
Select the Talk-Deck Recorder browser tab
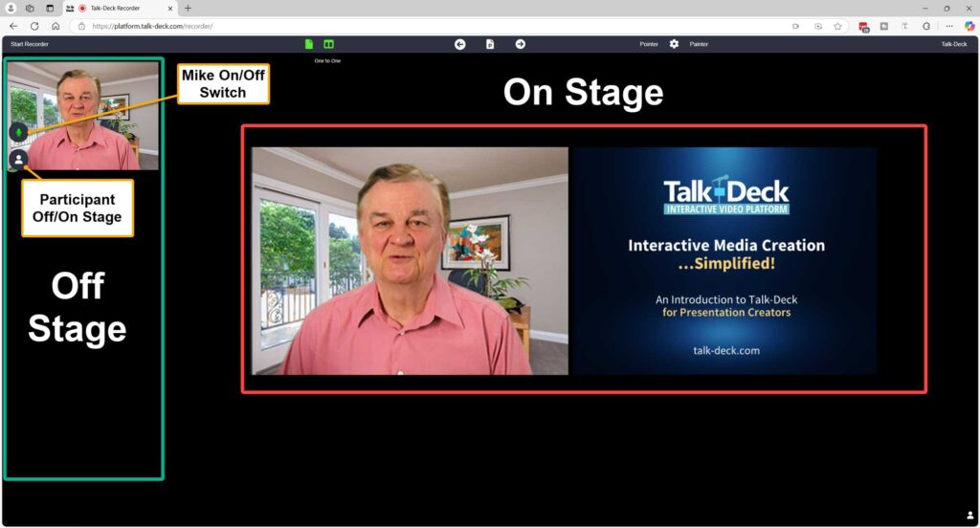click(120, 8)
